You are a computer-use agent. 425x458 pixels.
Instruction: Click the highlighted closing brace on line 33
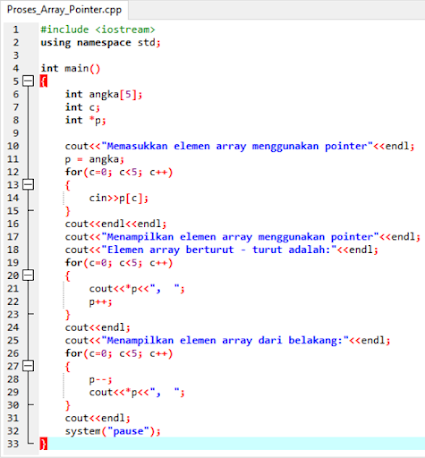(x=43, y=444)
